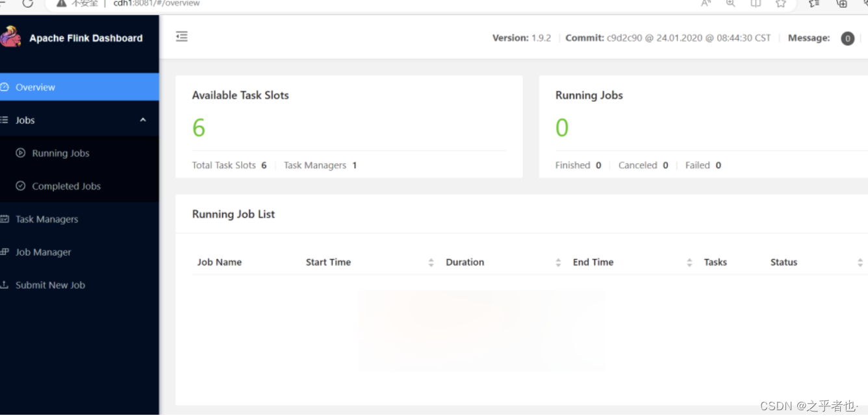Collapse the Jobs submenu chevron
Image resolution: width=868 pixels, height=418 pixels.
[x=143, y=120]
